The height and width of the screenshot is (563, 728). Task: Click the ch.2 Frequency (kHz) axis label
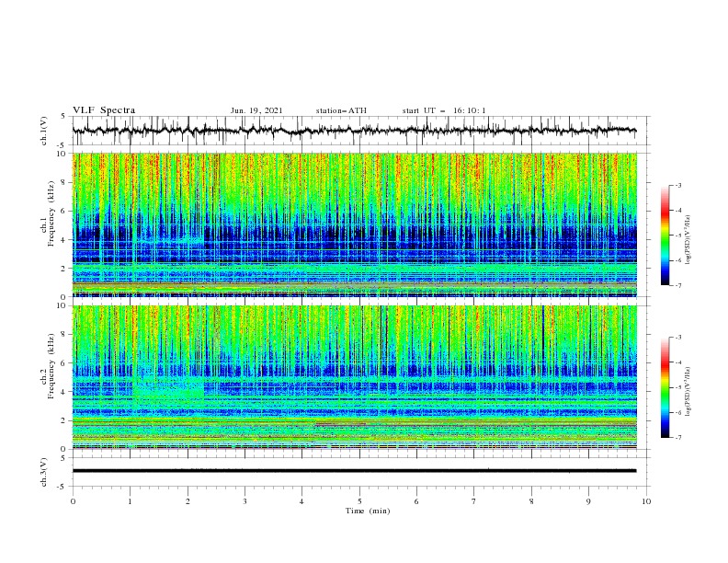(48, 366)
